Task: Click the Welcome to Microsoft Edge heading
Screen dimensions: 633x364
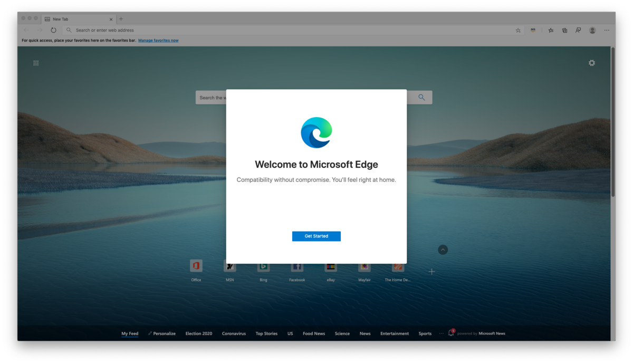Action: pos(316,165)
